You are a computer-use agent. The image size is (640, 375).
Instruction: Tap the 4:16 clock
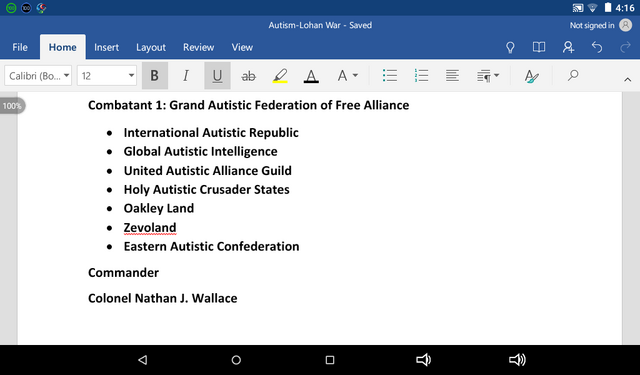pyautogui.click(x=625, y=8)
